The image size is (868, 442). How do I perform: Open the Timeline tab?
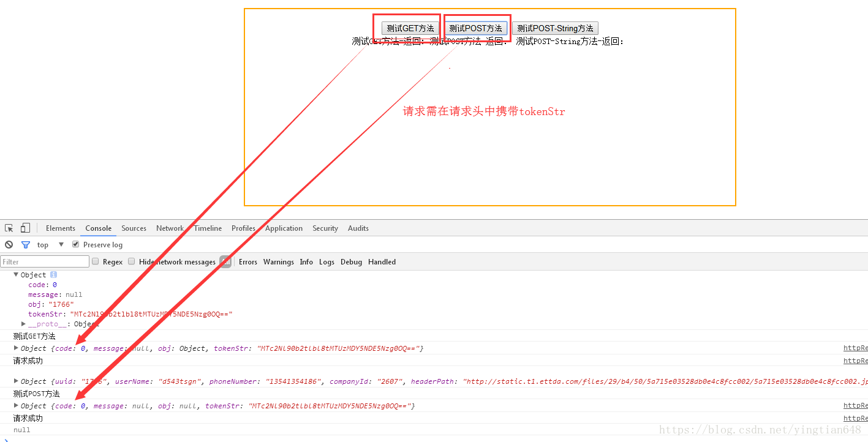tap(208, 228)
